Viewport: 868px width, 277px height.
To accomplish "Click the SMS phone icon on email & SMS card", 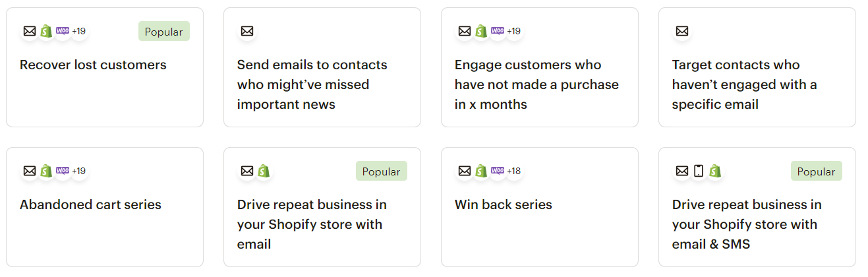I will (699, 171).
